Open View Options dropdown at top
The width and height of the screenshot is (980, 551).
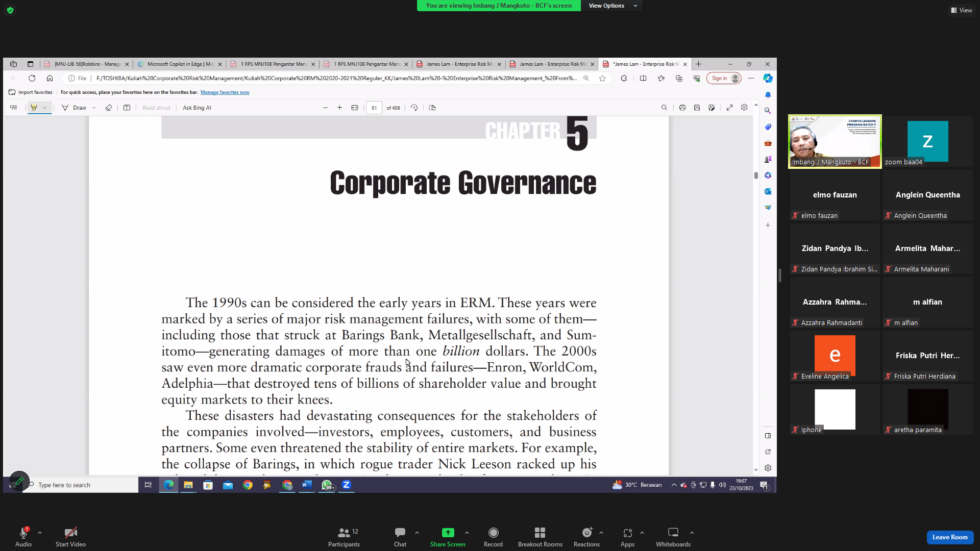[x=612, y=6]
